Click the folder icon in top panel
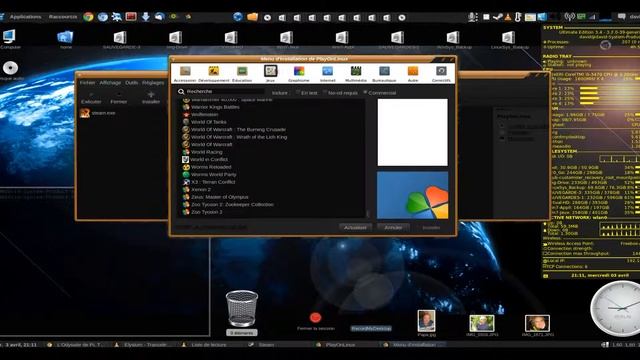This screenshot has width=640, height=360. (252, 17)
